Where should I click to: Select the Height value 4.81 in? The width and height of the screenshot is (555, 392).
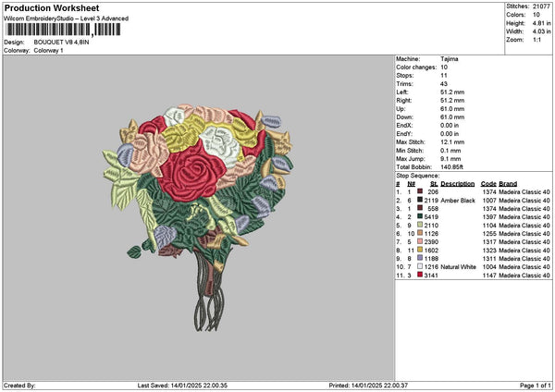(x=541, y=23)
